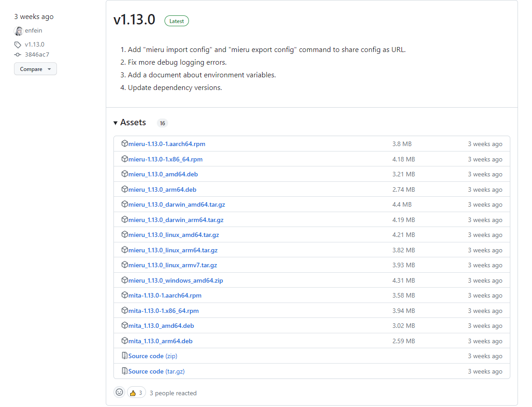Click the package icon beside mieru_1.13.0_amd64.deb

tap(124, 174)
